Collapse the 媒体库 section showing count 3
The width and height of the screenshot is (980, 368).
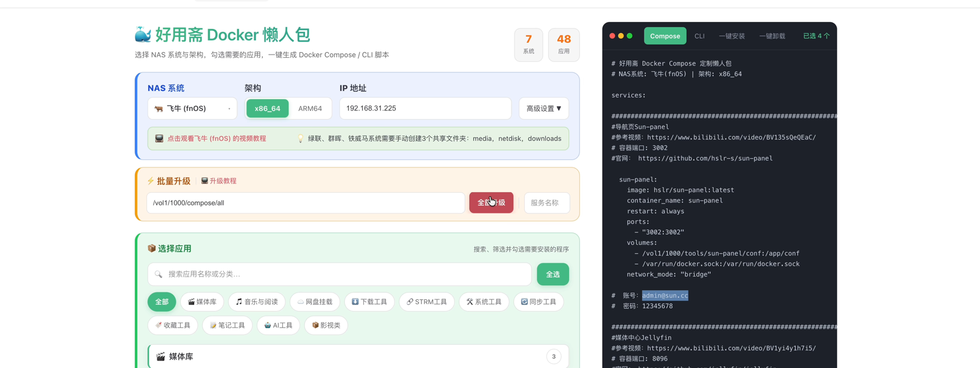[358, 356]
